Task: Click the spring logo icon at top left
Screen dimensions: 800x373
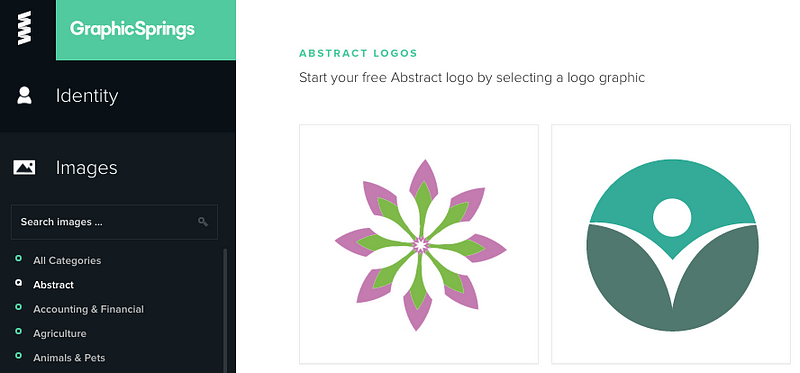Action: (24, 28)
